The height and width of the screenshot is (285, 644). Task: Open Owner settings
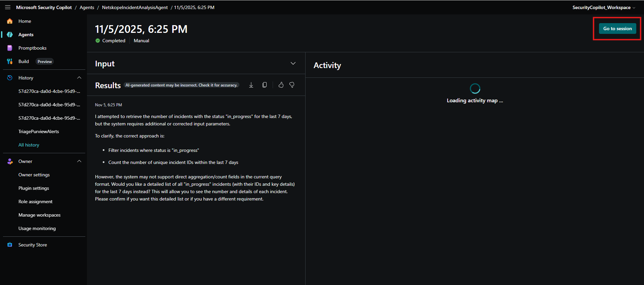tap(34, 175)
